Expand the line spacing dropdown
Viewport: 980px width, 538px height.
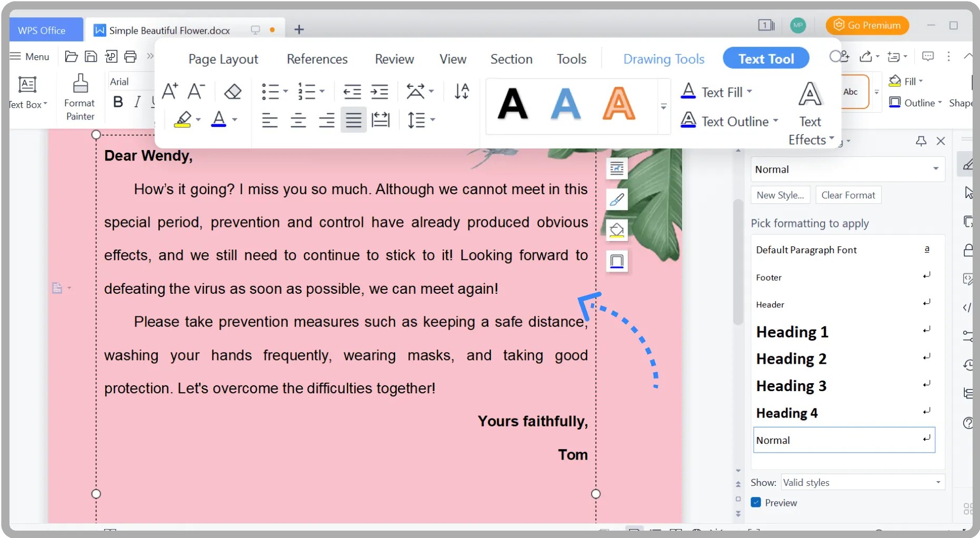(433, 120)
